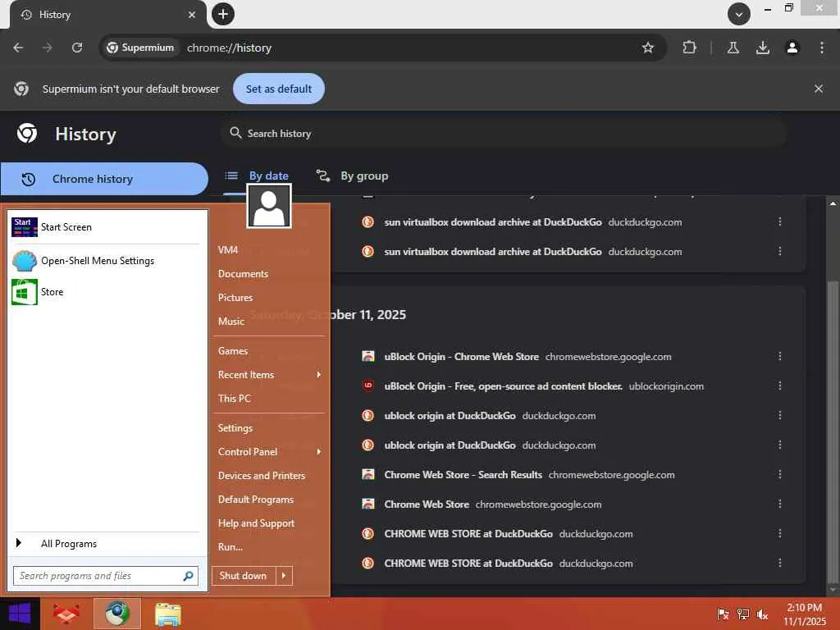Expand the Recent Items submenu
This screenshot has height=630, width=840.
click(x=269, y=375)
